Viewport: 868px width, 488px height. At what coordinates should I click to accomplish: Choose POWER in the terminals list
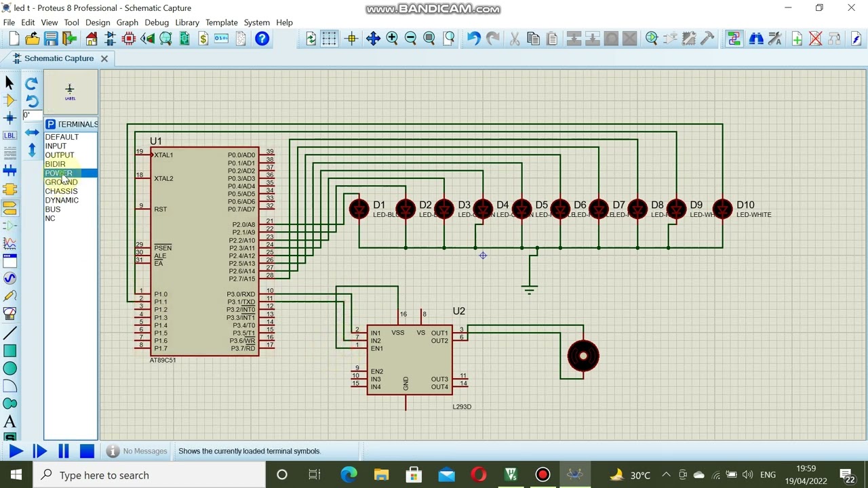(58, 173)
